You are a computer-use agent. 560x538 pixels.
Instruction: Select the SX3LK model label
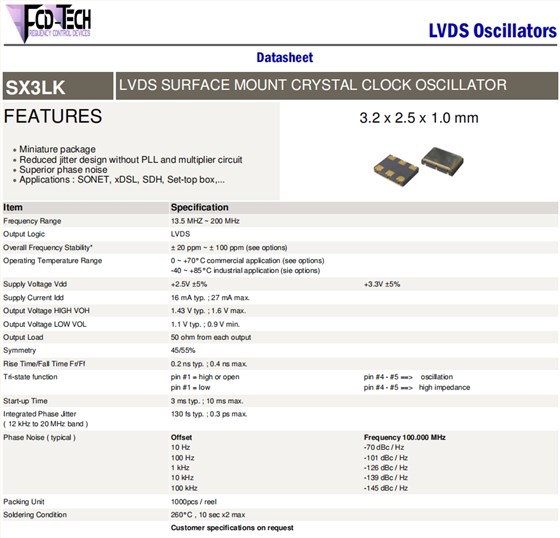[x=35, y=87]
